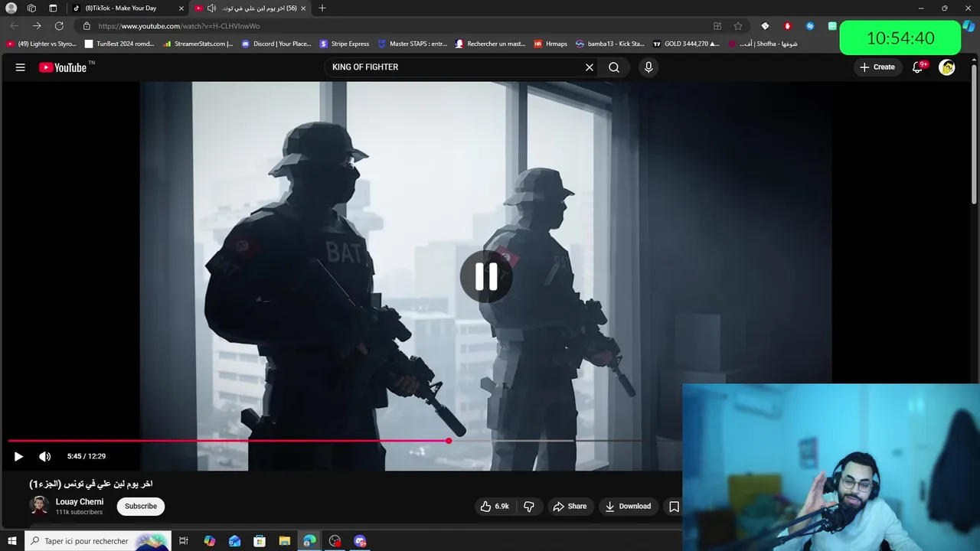
Task: Mute the YouTube tab audio icon
Action: [211, 8]
